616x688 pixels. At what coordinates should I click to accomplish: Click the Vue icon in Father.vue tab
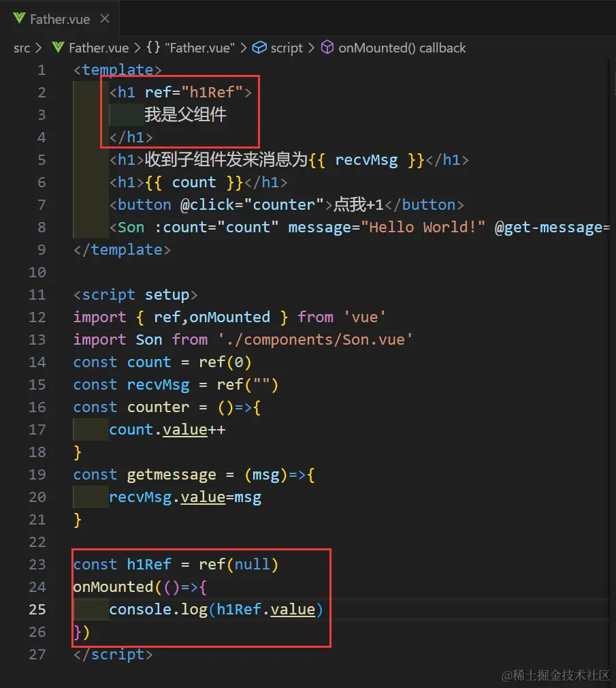click(19, 18)
